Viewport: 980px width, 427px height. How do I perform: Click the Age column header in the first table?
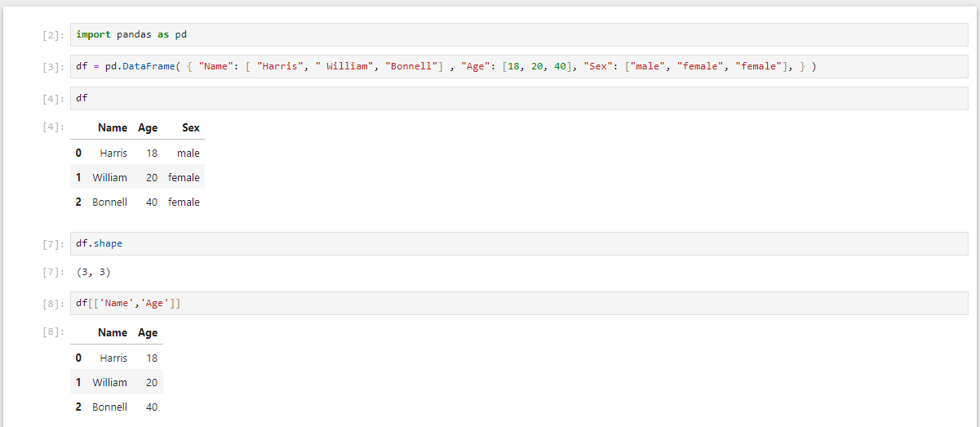point(148,127)
